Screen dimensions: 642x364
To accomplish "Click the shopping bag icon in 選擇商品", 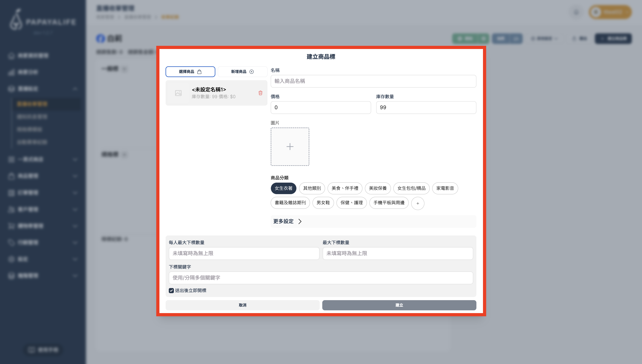I will pos(199,72).
